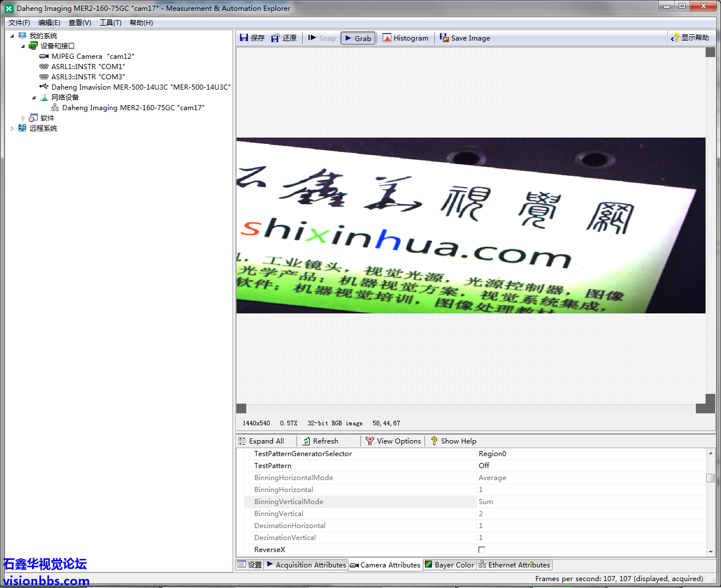Open the 帮助(H) menu

(x=141, y=23)
